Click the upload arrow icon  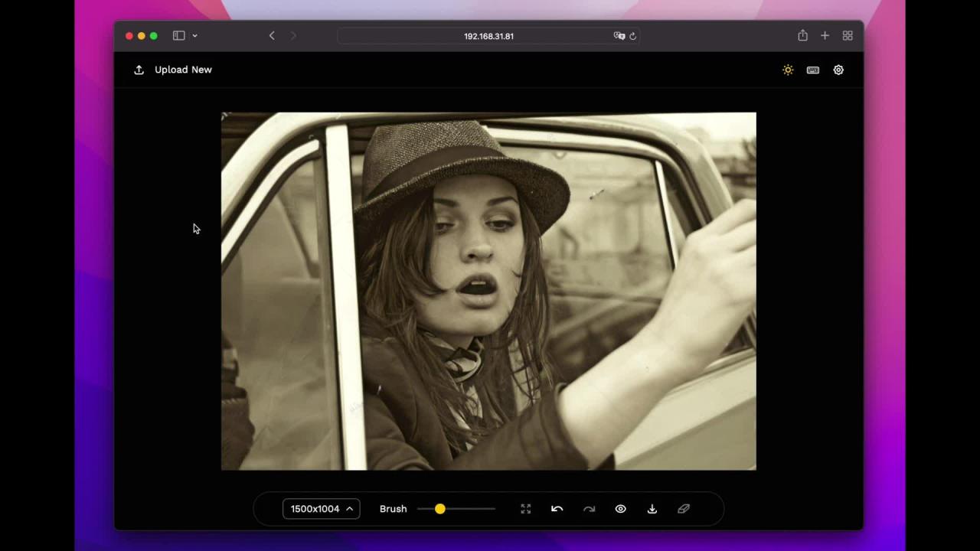pyautogui.click(x=139, y=70)
